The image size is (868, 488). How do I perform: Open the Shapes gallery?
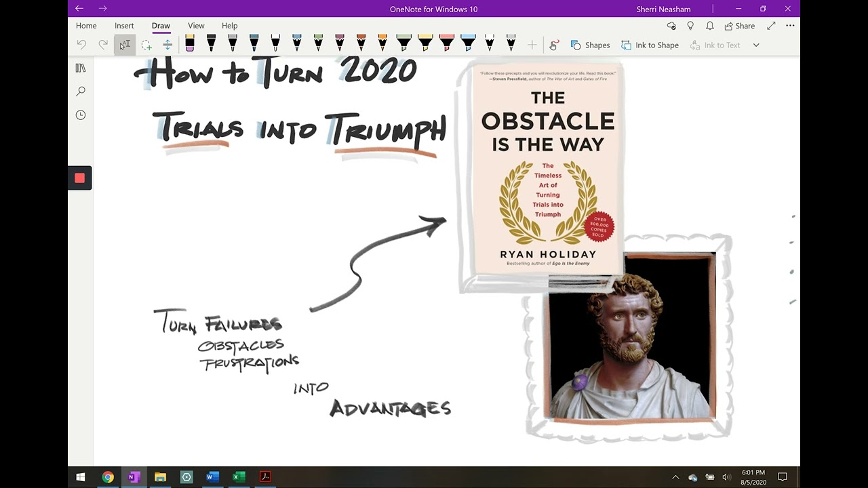590,45
